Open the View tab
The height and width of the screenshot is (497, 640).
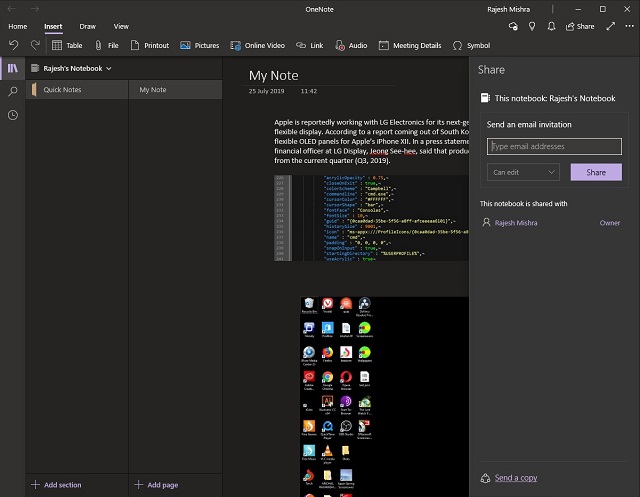(x=121, y=27)
